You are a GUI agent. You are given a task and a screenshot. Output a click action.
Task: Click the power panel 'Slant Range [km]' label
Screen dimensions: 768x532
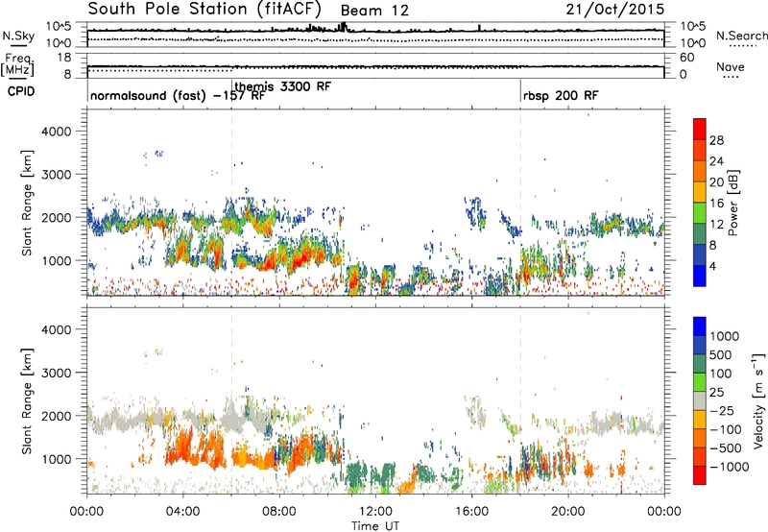tap(27, 203)
